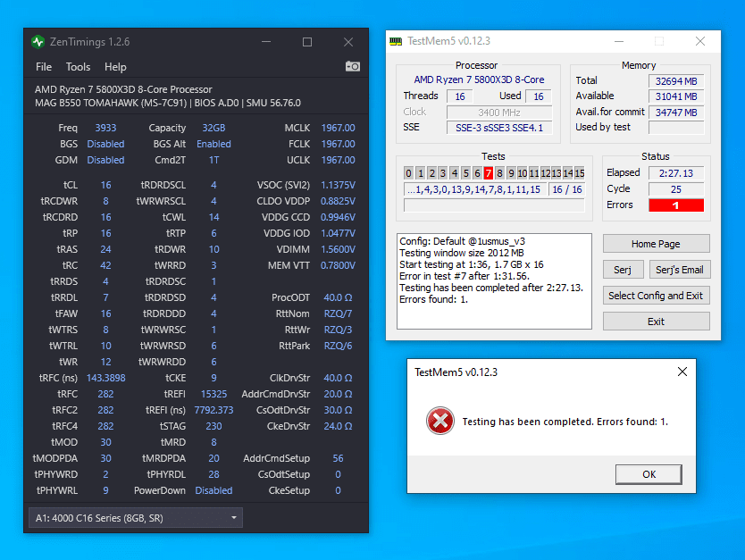Click 'Error in test #7' log line
The height and width of the screenshot is (560, 745).
point(465,276)
